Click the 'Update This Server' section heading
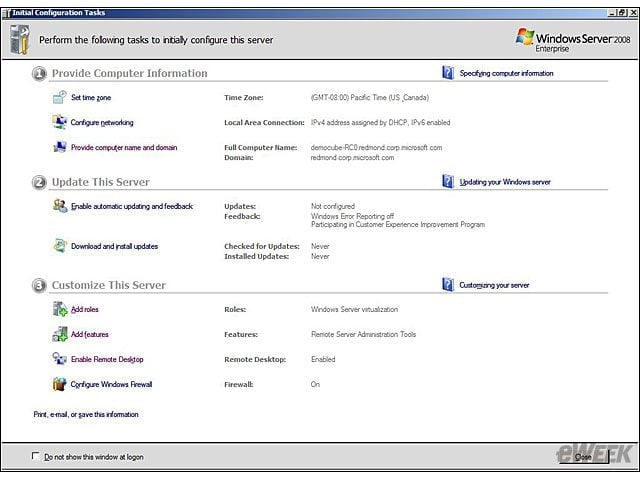 pyautogui.click(x=100, y=182)
